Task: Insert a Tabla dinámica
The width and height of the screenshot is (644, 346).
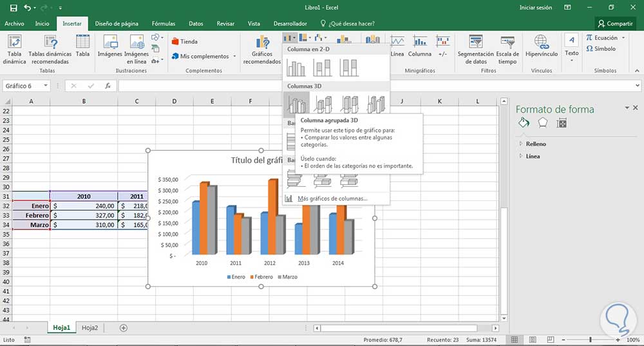Action: click(x=14, y=50)
